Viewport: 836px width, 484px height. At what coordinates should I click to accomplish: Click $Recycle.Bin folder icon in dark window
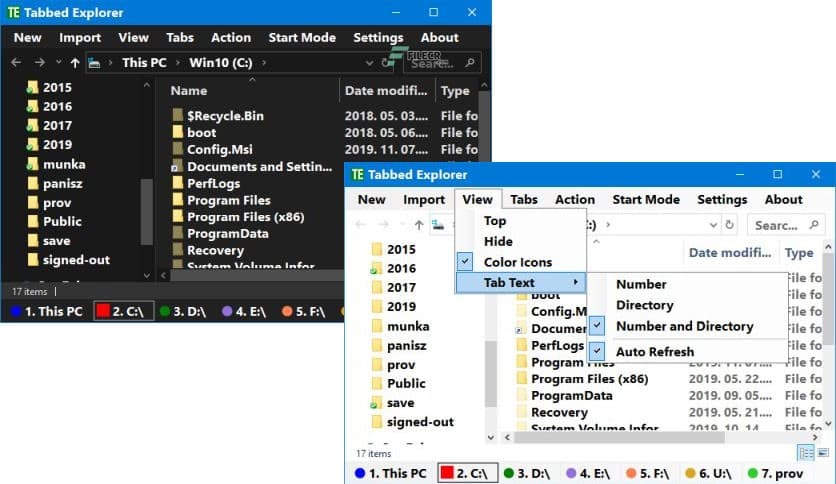coord(178,115)
